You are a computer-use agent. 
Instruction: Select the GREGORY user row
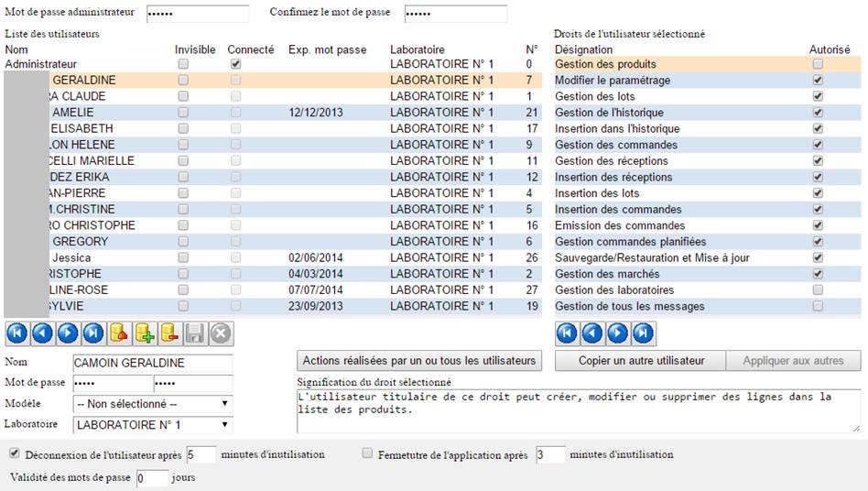(272, 241)
